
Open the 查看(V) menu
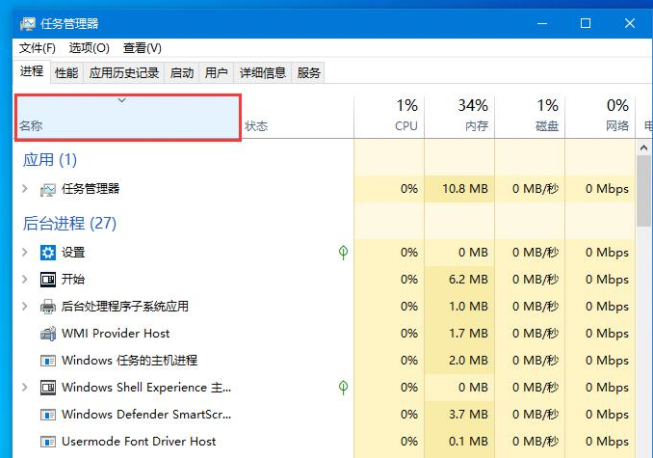point(142,48)
